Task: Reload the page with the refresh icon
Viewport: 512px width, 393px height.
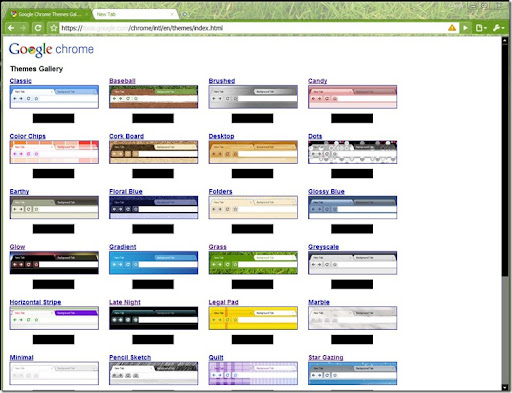Action: [38, 28]
